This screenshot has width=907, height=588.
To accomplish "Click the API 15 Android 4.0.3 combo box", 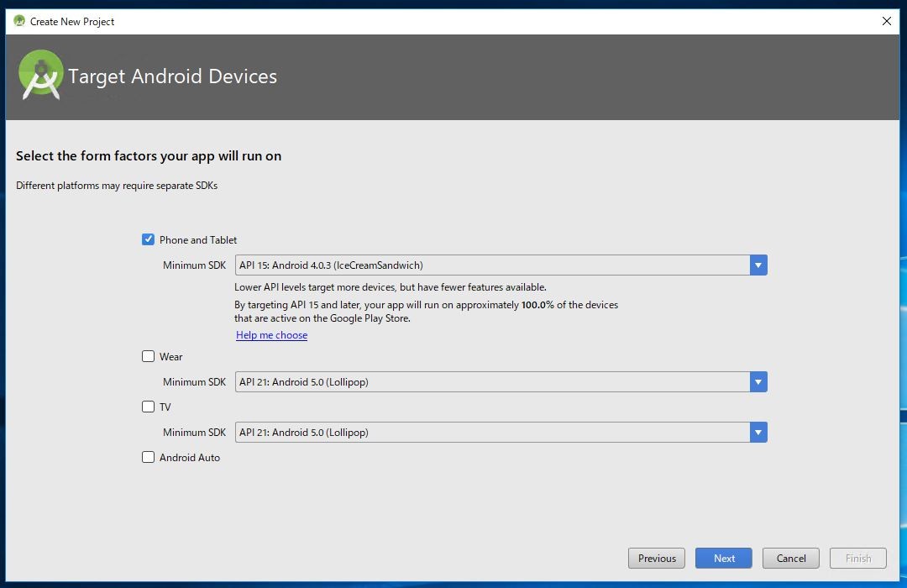I will pyautogui.click(x=492, y=265).
